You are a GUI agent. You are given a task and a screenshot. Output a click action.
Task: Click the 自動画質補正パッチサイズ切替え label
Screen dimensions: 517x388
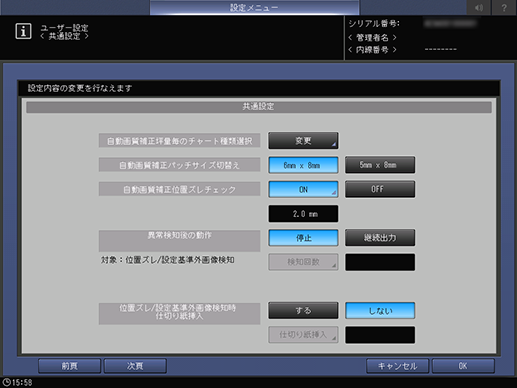pyautogui.click(x=179, y=165)
